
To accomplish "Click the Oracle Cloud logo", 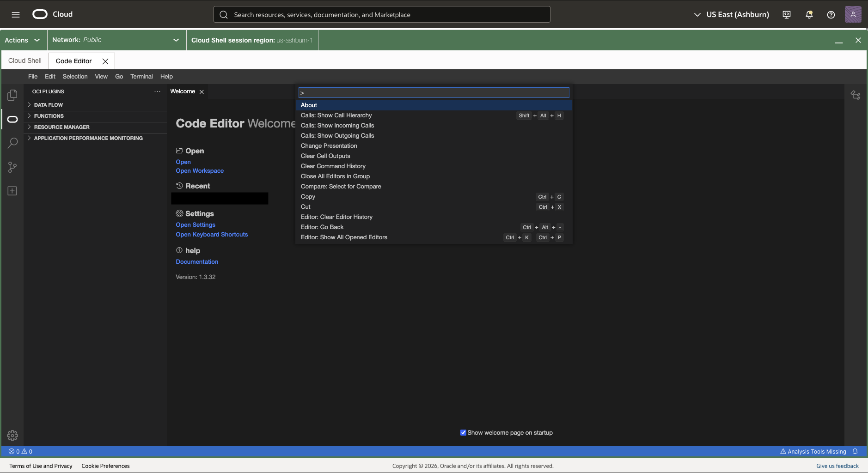I will [x=52, y=14].
